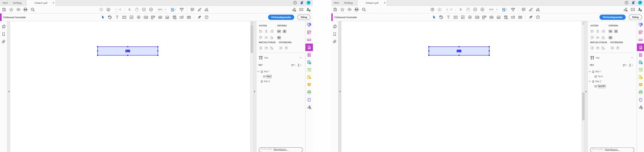
Task: Open Hem tab in page 2/2 window
Action: coord(336,3)
